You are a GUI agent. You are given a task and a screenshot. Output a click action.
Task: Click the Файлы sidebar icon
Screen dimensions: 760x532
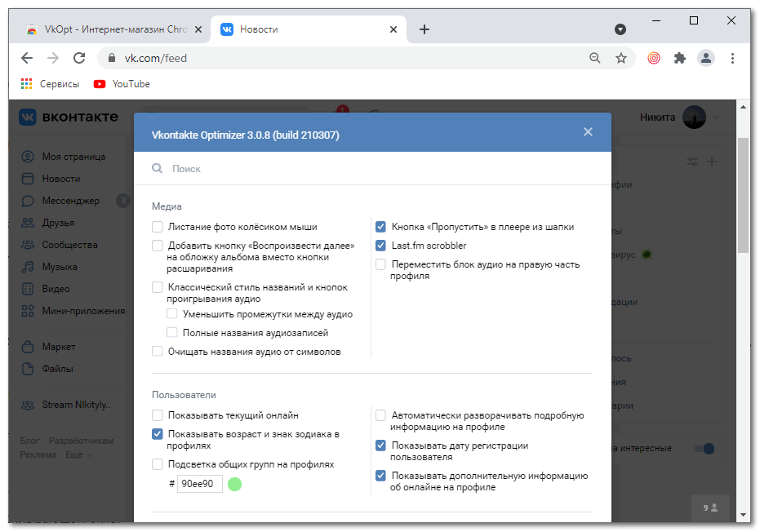(x=28, y=369)
